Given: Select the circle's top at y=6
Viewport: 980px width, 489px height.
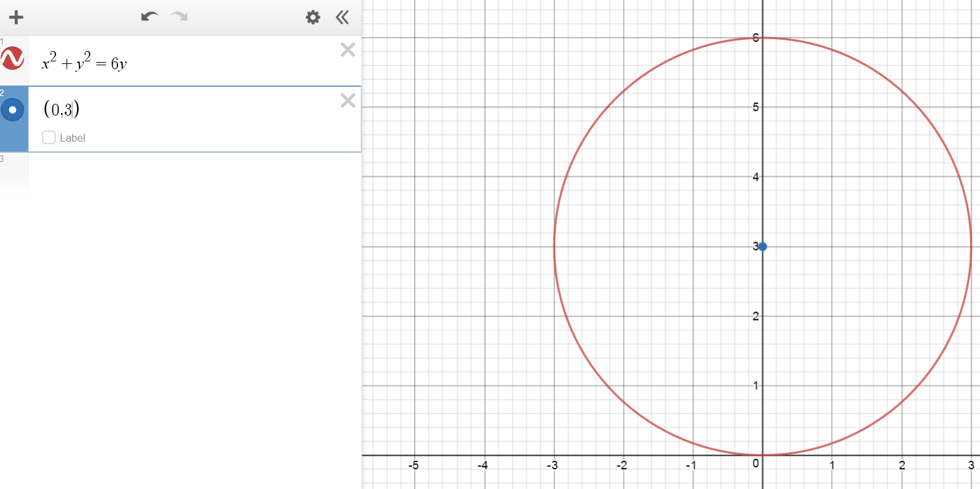Looking at the screenshot, I should click(763, 38).
